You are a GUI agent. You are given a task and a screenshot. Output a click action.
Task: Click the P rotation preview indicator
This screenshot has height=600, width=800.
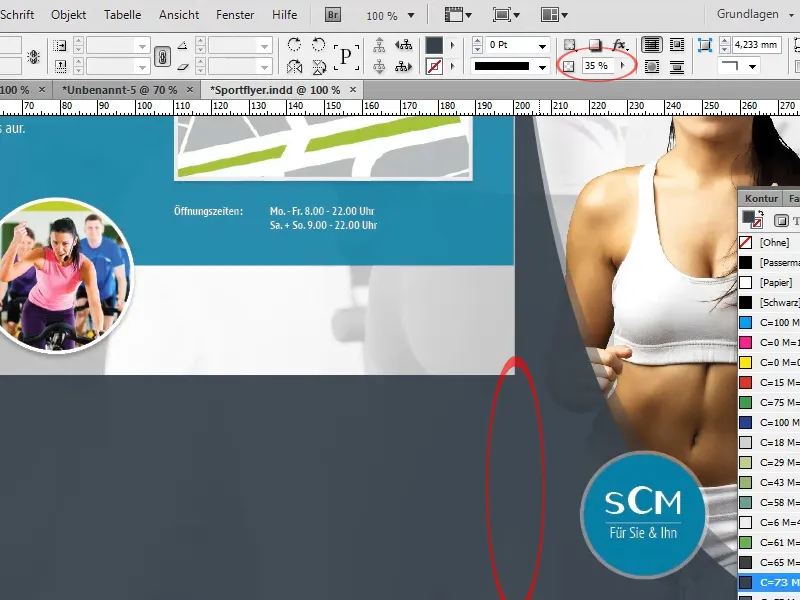point(346,56)
